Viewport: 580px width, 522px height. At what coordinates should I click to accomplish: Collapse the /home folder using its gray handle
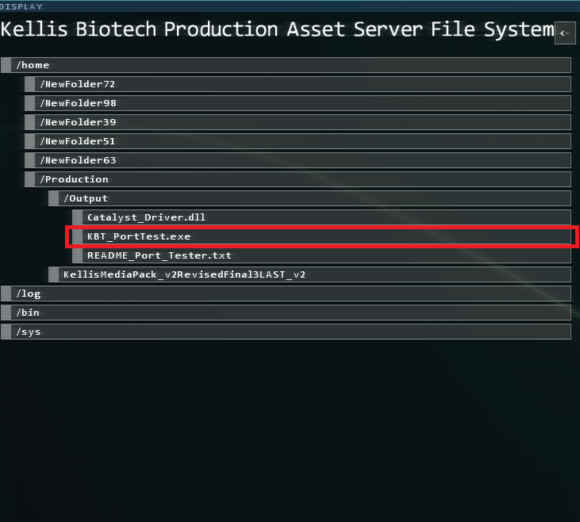[6, 65]
